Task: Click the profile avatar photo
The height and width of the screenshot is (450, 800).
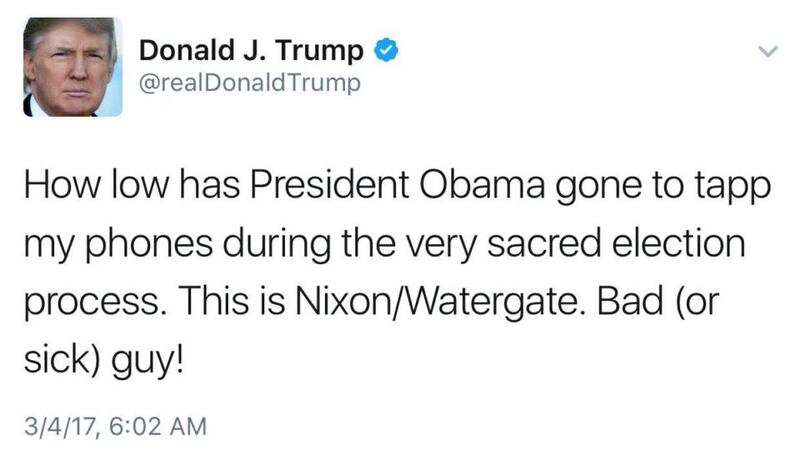Action: click(72, 67)
